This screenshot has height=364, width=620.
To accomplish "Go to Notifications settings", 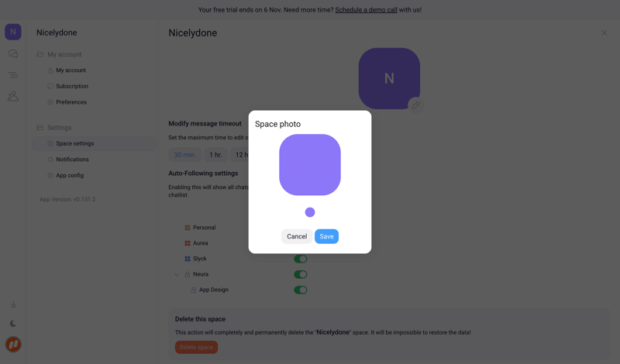I will 72,160.
